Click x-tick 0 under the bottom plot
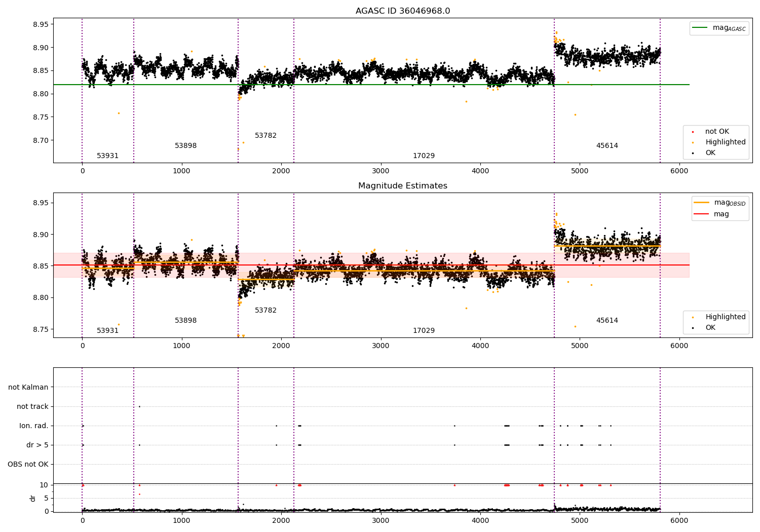 click(82, 520)
